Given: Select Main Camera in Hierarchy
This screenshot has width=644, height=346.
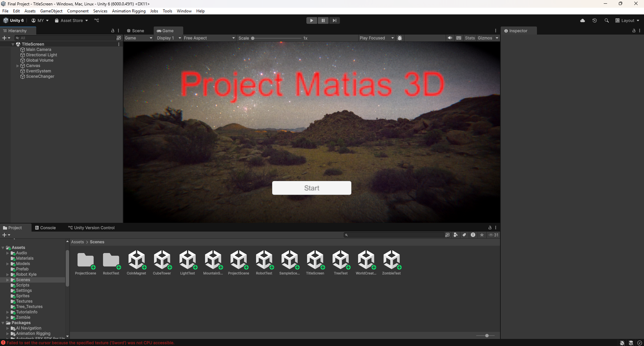Looking at the screenshot, I should (x=39, y=50).
